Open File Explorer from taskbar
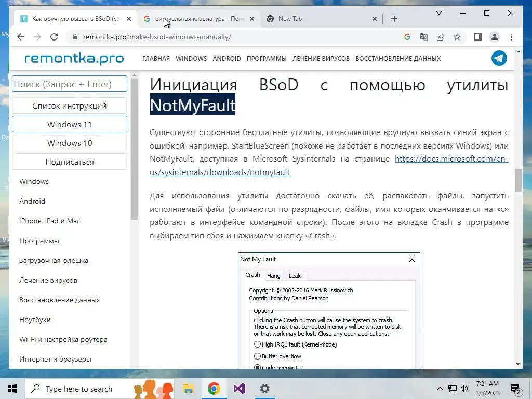Screen dimensions: 532x399 point(188,389)
